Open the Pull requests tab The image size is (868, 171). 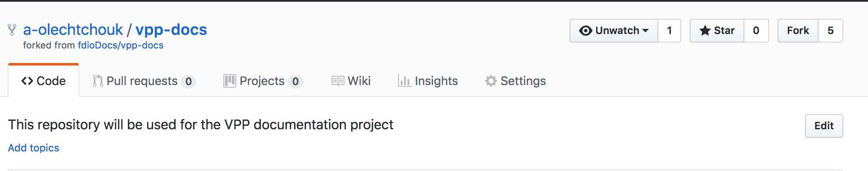point(142,81)
